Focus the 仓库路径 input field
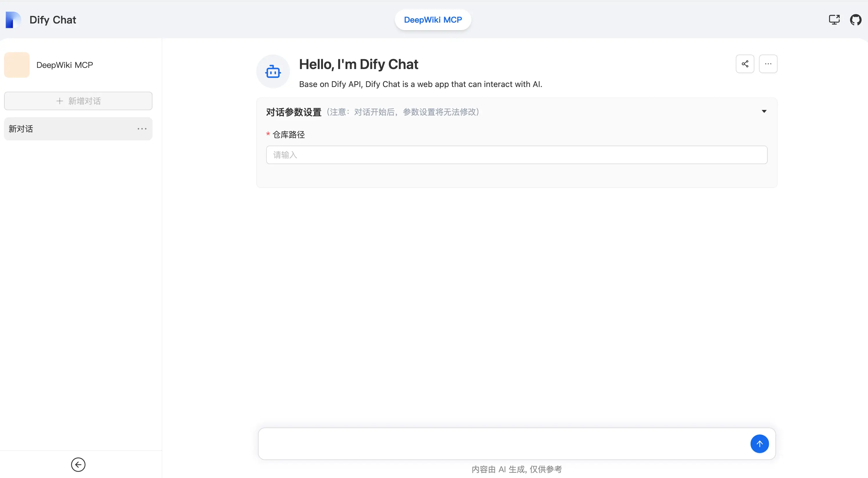 [x=517, y=155]
